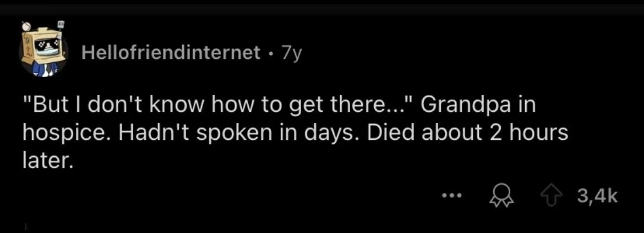
Task: Click the word "hospice." in the comment
Action: click(57, 134)
